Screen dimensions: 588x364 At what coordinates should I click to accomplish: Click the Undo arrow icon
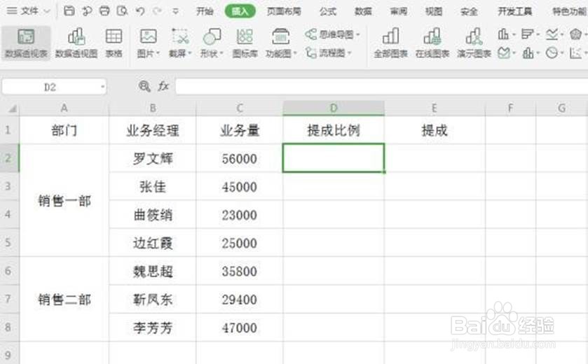click(140, 11)
